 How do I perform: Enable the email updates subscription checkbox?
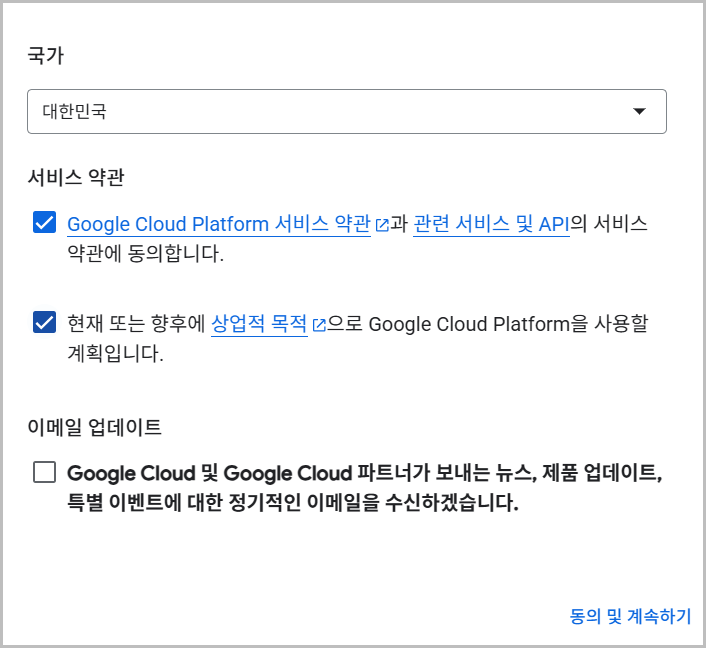[x=44, y=472]
